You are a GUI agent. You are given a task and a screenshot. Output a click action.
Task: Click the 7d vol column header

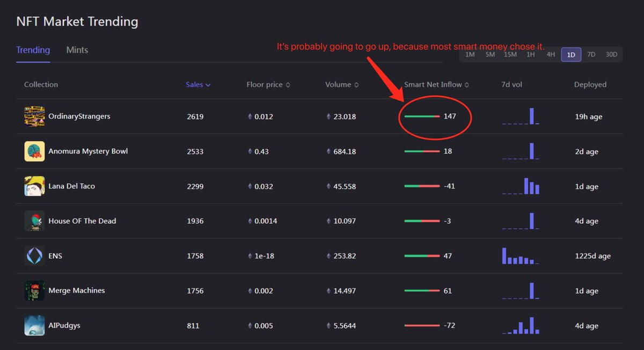click(x=511, y=85)
